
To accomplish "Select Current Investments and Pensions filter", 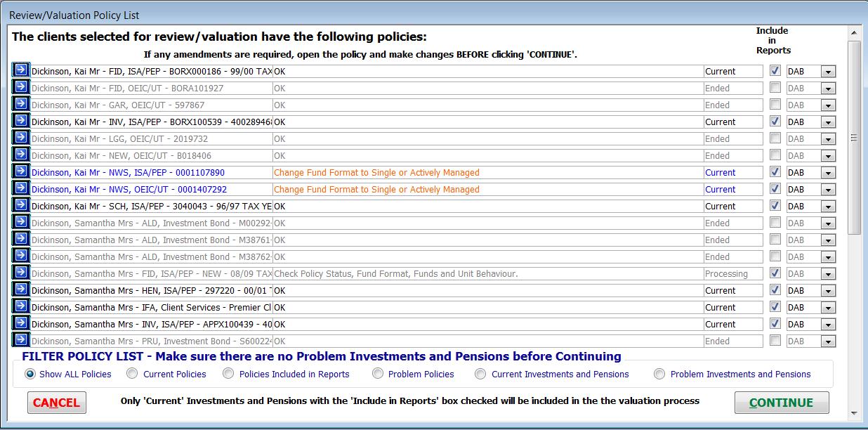I will [552, 374].
